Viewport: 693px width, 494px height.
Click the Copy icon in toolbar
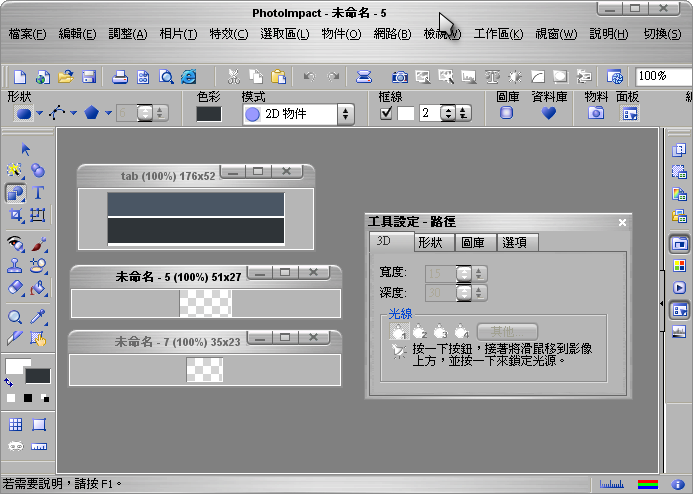pyautogui.click(x=256, y=77)
